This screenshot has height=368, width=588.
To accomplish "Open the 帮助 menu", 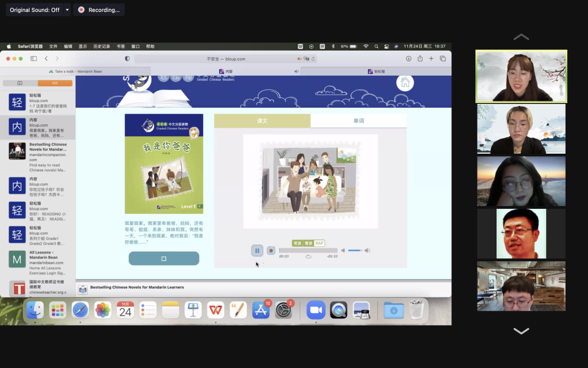I will click(x=150, y=46).
